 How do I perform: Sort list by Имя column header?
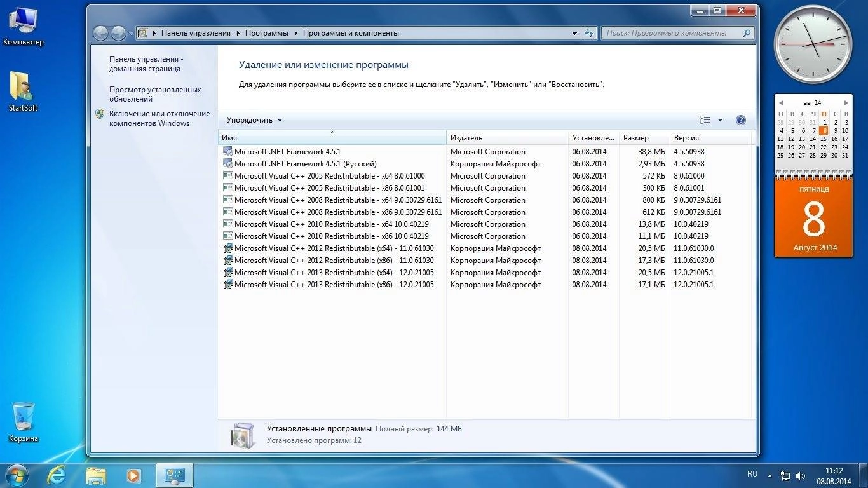[332, 138]
